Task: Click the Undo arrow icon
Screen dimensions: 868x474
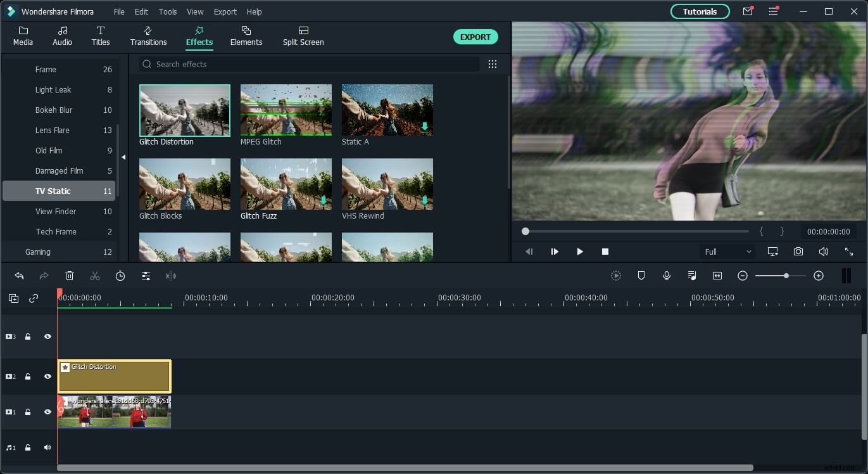Action: [x=19, y=276]
